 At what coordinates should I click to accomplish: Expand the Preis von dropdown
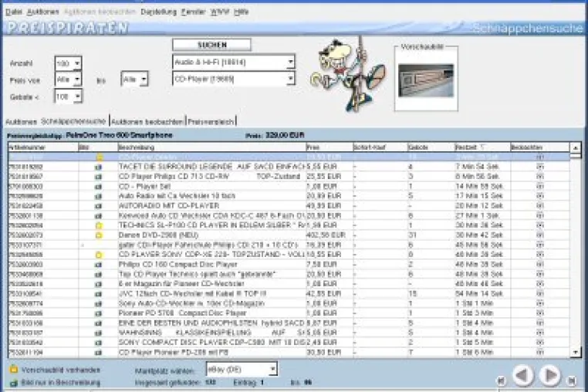click(77, 79)
